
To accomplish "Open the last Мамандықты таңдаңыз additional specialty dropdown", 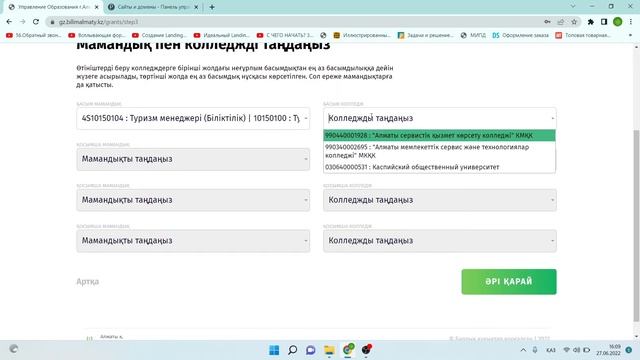I will click(x=193, y=241).
